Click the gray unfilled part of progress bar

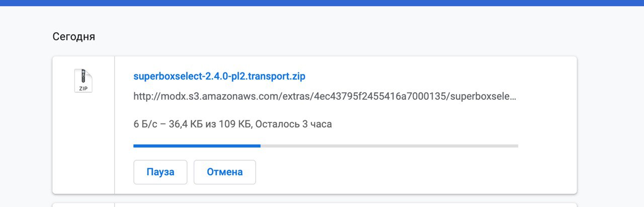pyautogui.click(x=389, y=146)
